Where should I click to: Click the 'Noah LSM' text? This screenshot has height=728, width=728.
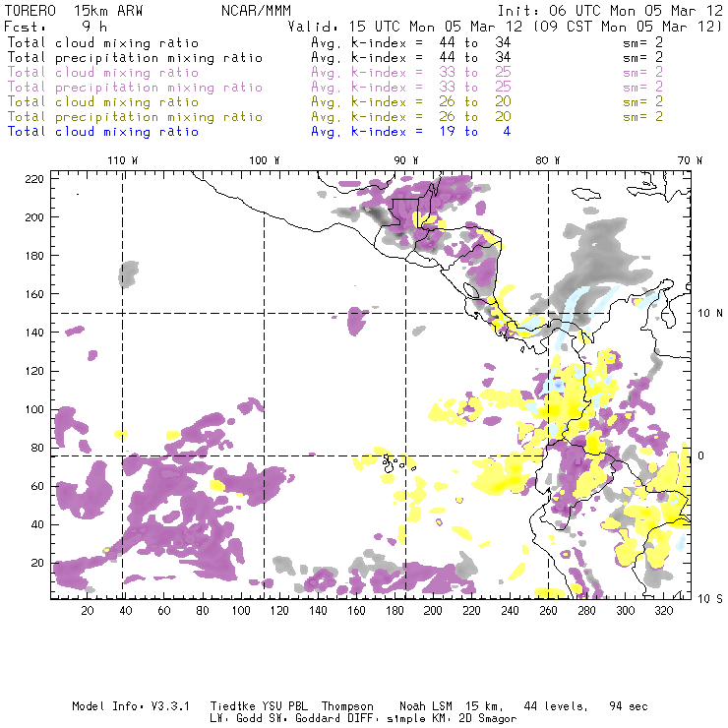[x=426, y=706]
